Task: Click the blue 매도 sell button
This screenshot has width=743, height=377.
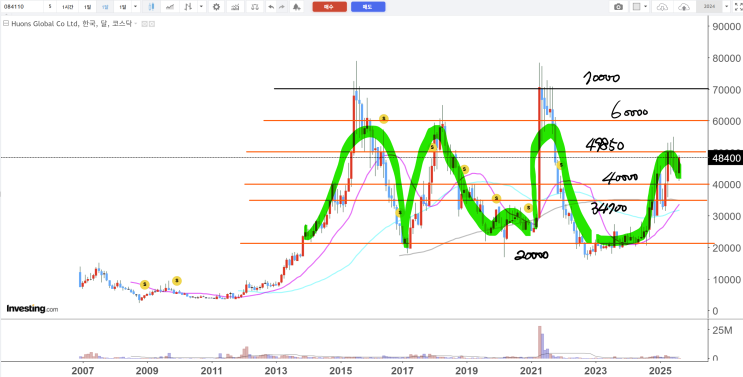Action: click(368, 7)
